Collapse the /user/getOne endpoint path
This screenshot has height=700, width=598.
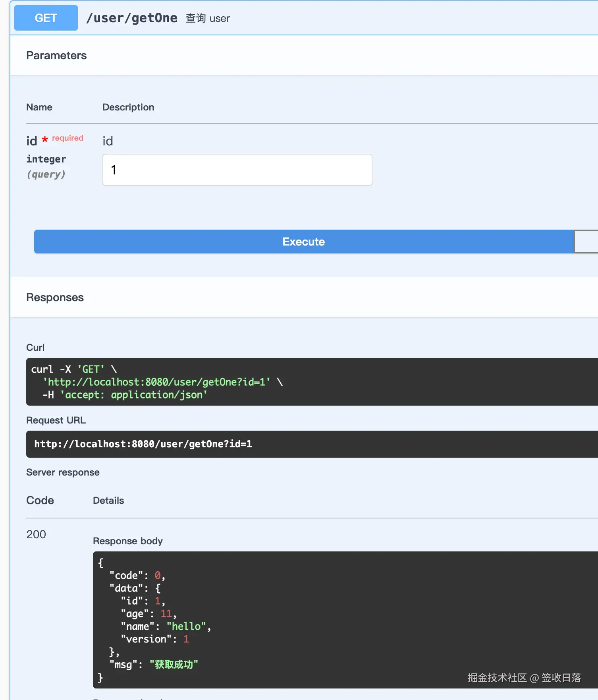tap(132, 18)
